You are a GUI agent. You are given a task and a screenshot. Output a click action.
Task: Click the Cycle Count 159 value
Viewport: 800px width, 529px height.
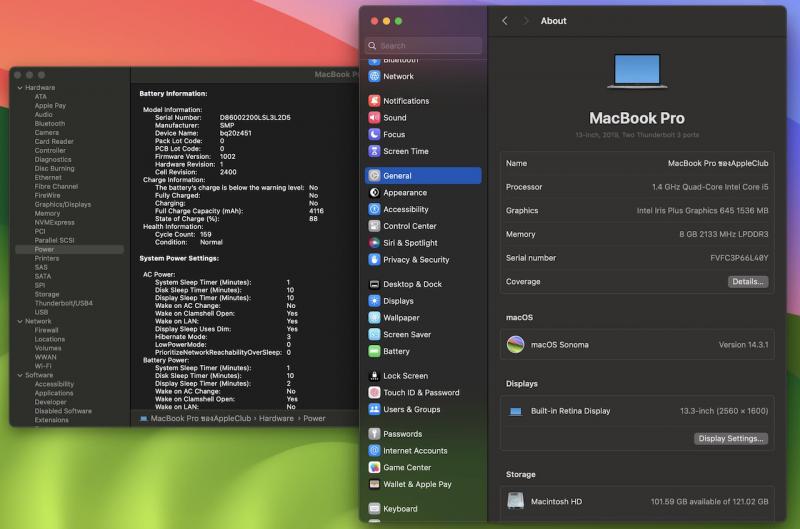206,235
